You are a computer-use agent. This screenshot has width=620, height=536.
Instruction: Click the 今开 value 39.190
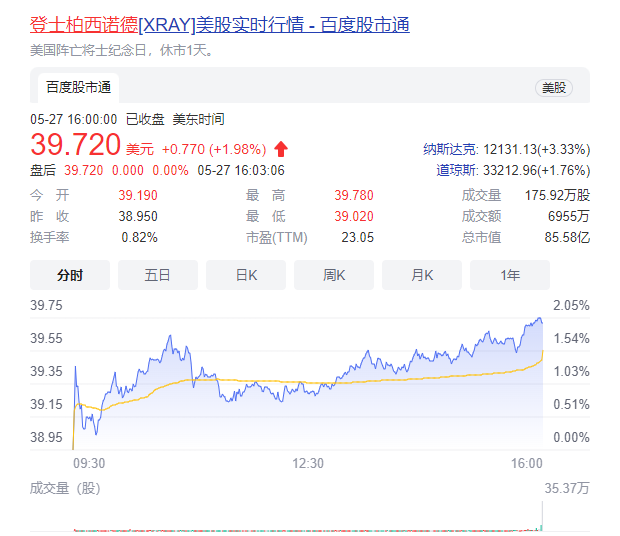138,195
